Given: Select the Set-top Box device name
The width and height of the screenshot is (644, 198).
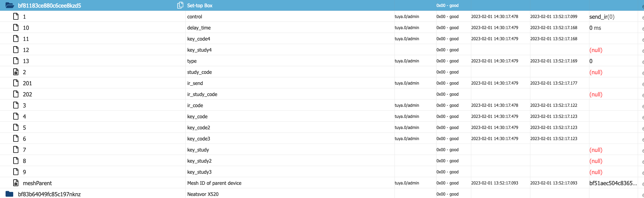Looking at the screenshot, I should [x=199, y=6].
